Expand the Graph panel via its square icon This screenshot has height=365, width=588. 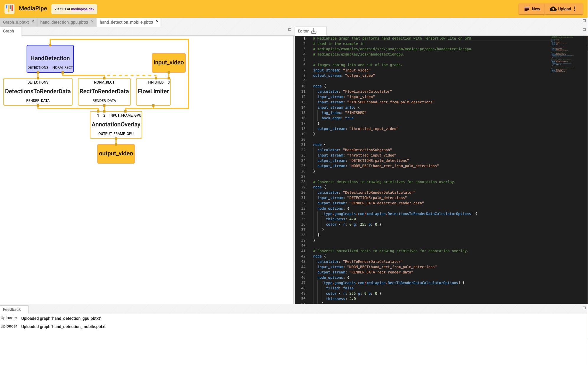[290, 30]
